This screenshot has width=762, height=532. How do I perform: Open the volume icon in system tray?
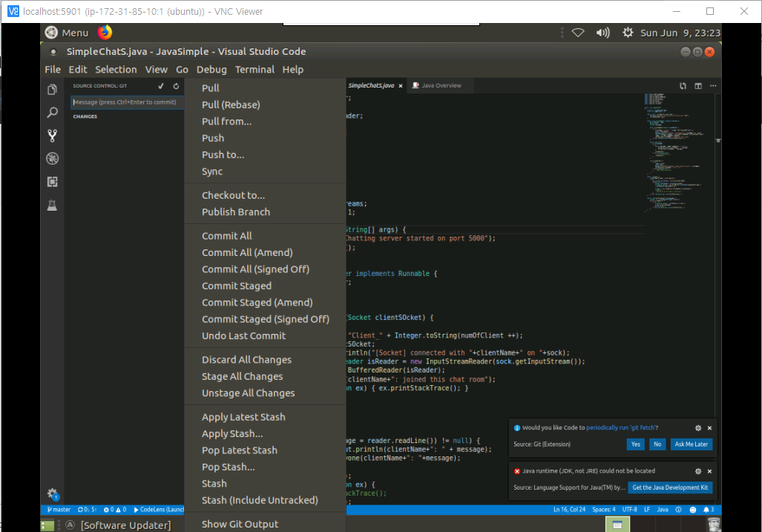[x=602, y=33]
